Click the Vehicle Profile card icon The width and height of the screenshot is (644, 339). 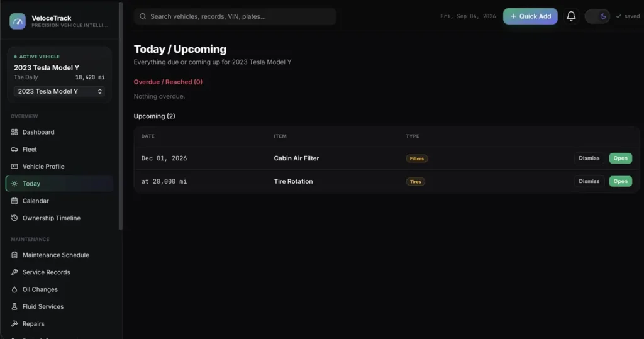(x=14, y=167)
